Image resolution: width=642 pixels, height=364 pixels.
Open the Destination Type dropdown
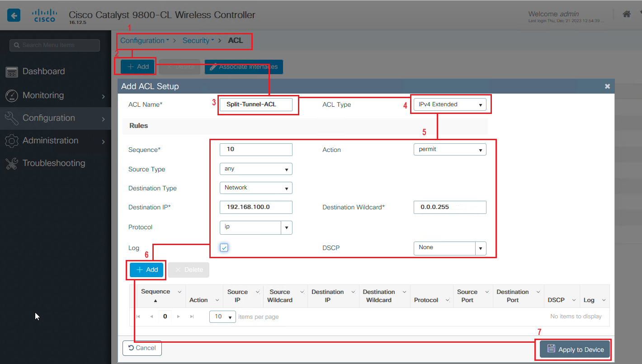point(256,188)
